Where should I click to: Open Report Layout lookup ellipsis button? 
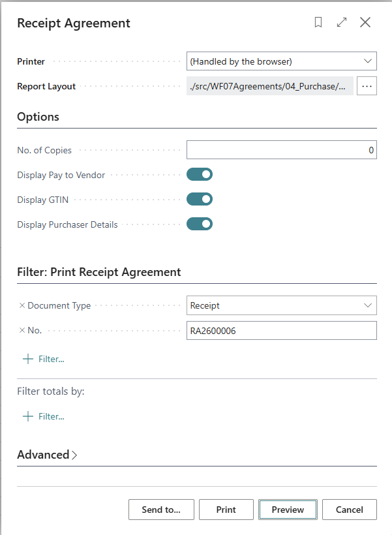tap(367, 86)
